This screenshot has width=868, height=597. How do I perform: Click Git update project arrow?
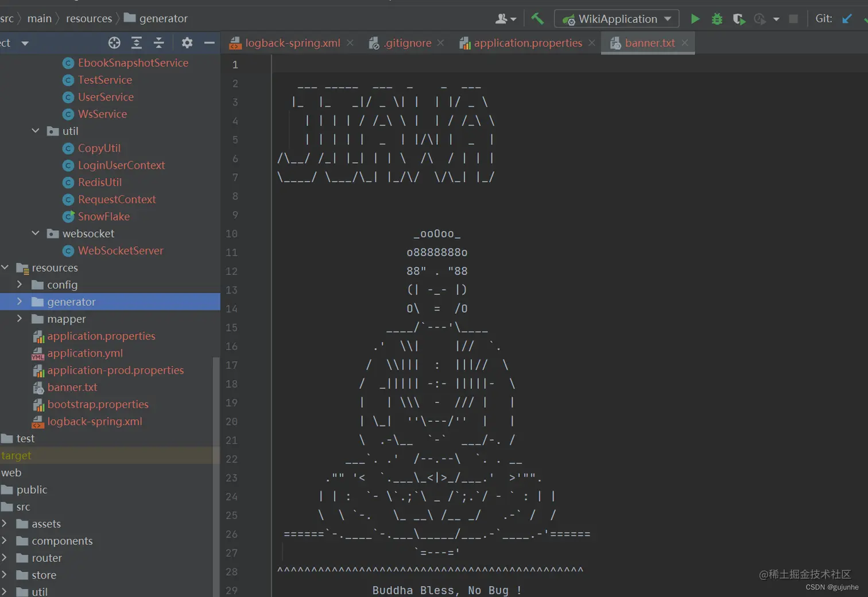(x=847, y=19)
